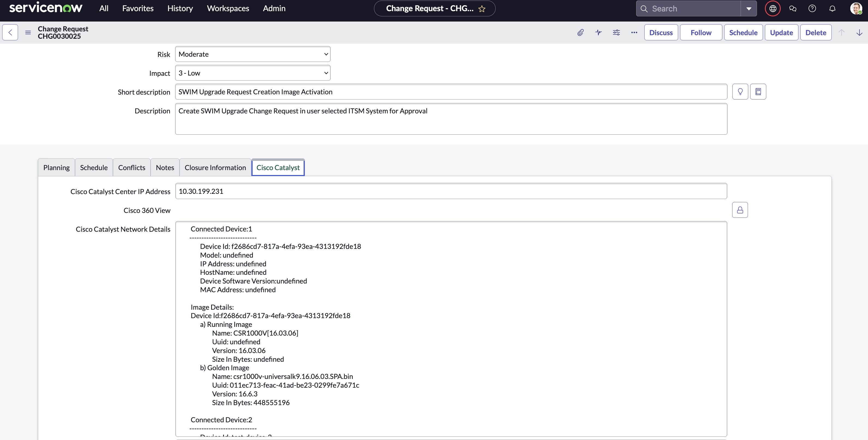Open the attachments paperclip icon
The height and width of the screenshot is (440, 868).
coord(580,32)
